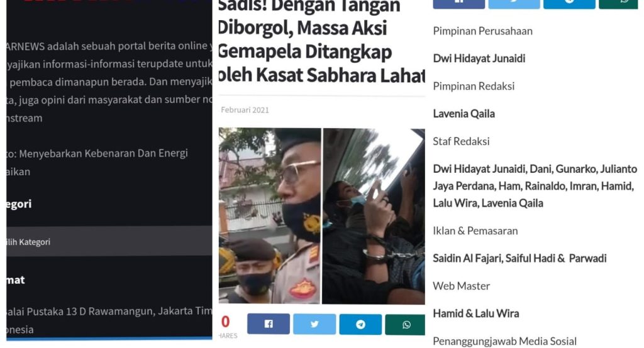Select Dwi Hidayat Junaidi under Pimpinan Perusahaan
The width and height of the screenshot is (644, 348).
tap(479, 58)
